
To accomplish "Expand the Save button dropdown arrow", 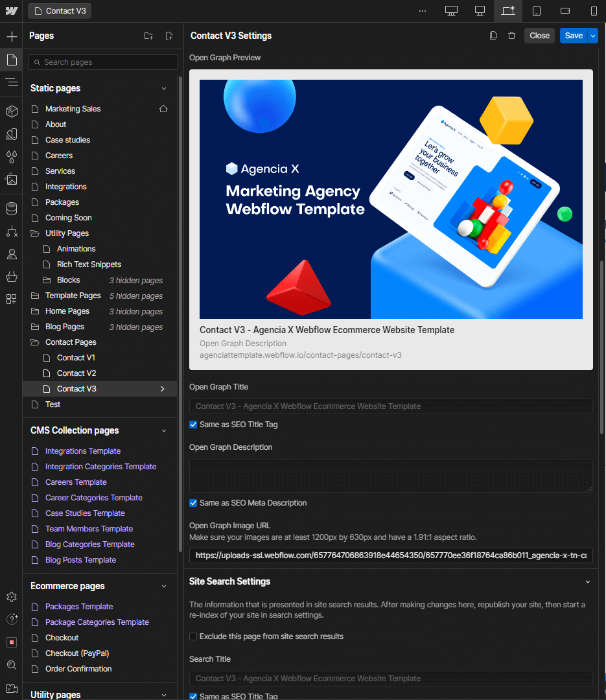I will point(592,36).
